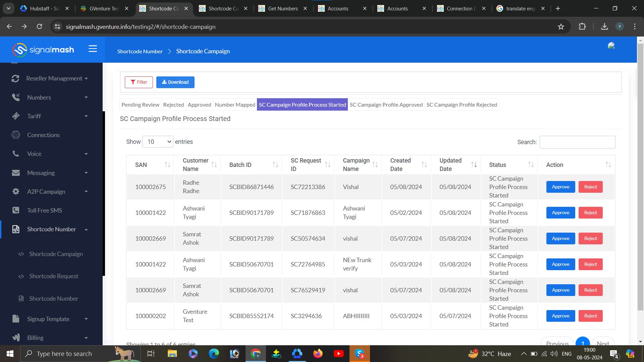Open Windows Start menu

10,354
